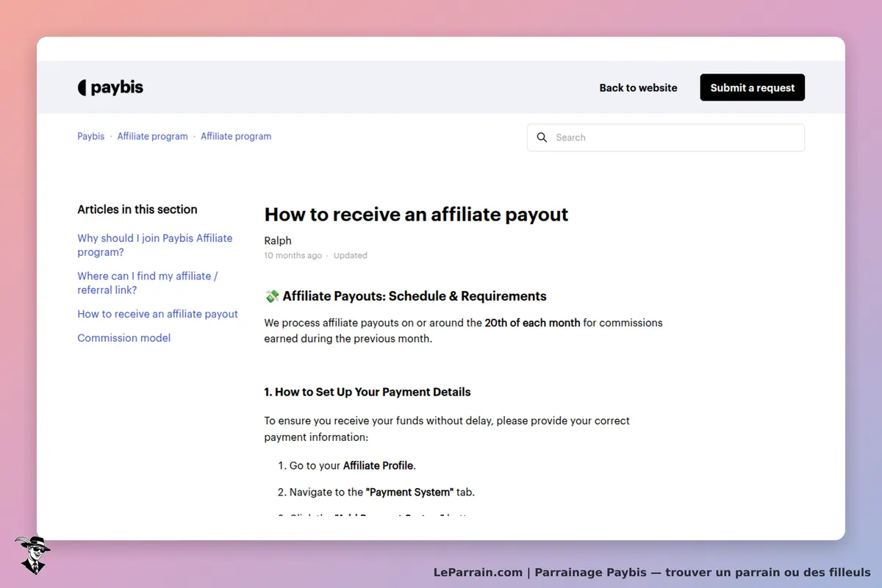Click the Go to your Affiliate Profile step
The image size is (882, 588).
coord(353,465)
